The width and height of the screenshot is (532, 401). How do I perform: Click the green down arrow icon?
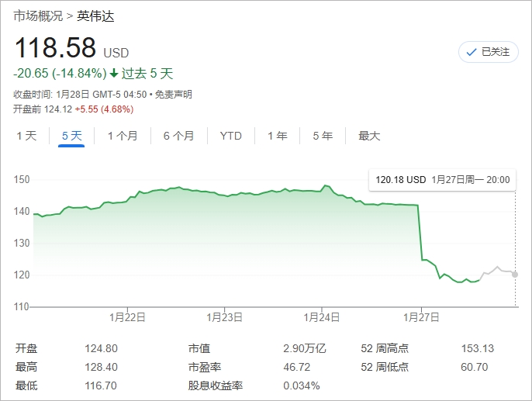114,74
